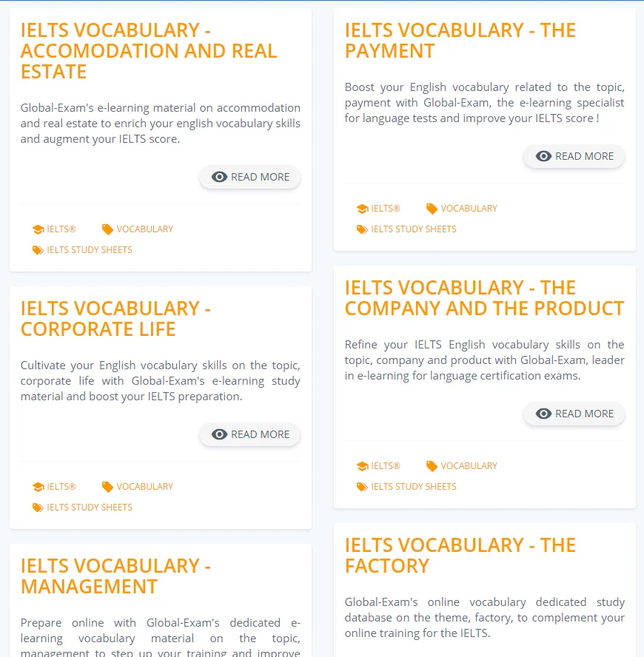Click the eye icon in Corporate Life Read More
This screenshot has width=644, height=657.
(x=219, y=434)
